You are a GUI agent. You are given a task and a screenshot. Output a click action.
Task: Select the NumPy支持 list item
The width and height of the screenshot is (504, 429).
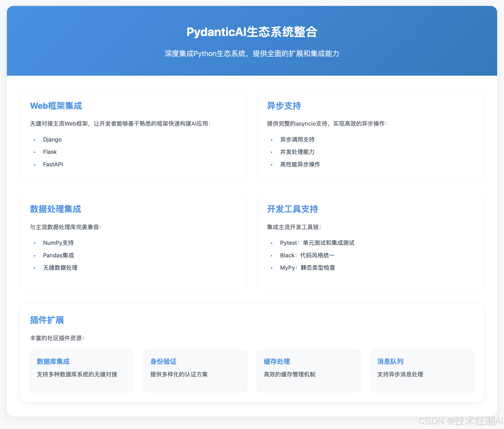58,243
